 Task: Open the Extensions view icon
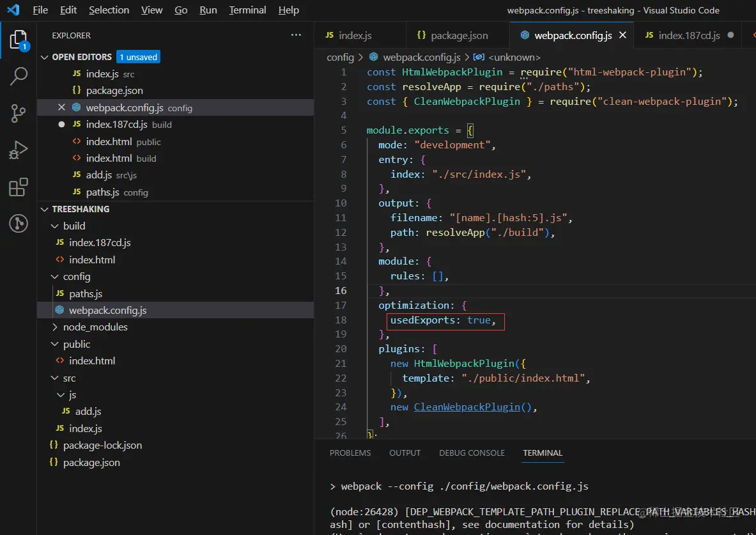[19, 187]
